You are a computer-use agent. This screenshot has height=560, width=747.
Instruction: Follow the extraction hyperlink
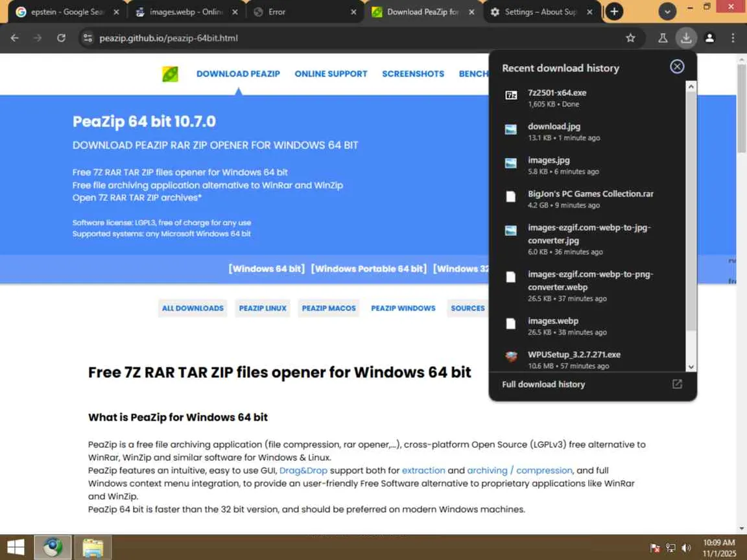423,471
